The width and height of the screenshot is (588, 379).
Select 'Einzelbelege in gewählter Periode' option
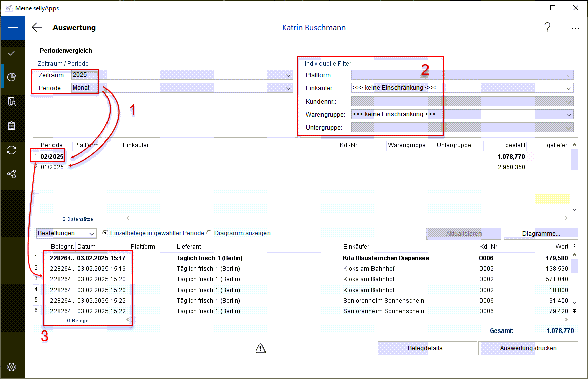pos(105,233)
